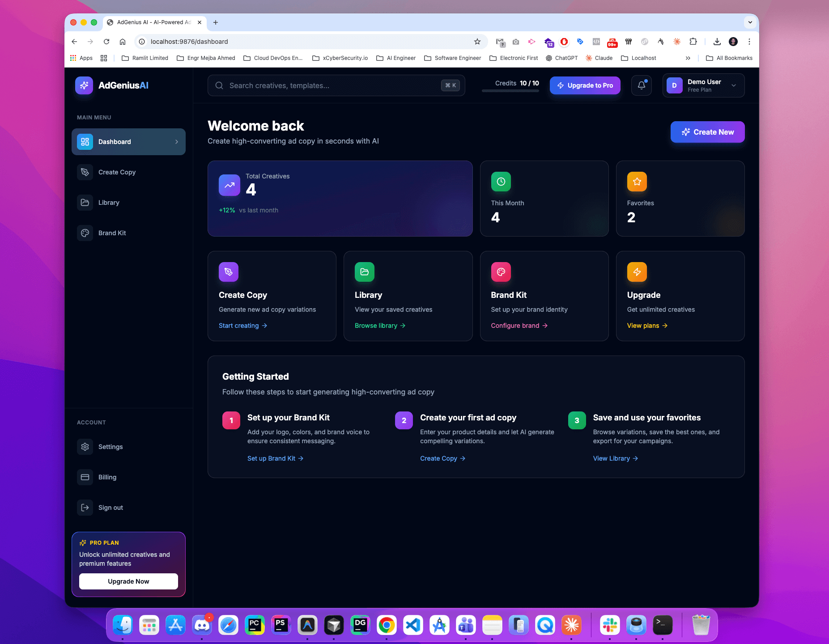Click the Upgrade to Pro button
The image size is (829, 644).
click(x=585, y=85)
